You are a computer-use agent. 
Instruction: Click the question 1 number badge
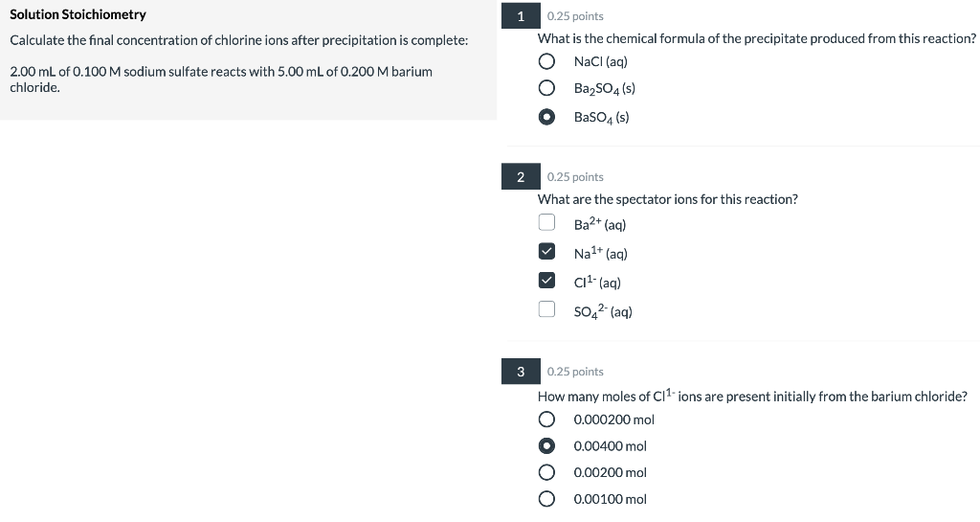(520, 16)
